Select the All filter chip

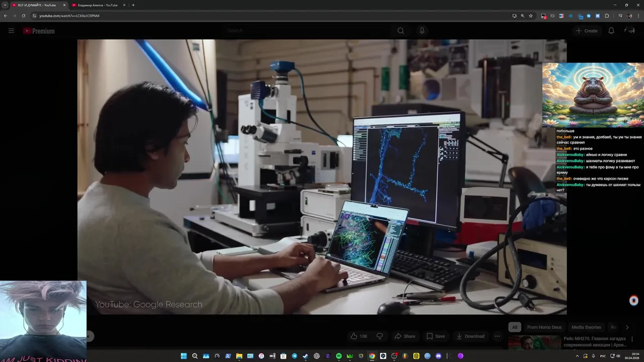514,327
